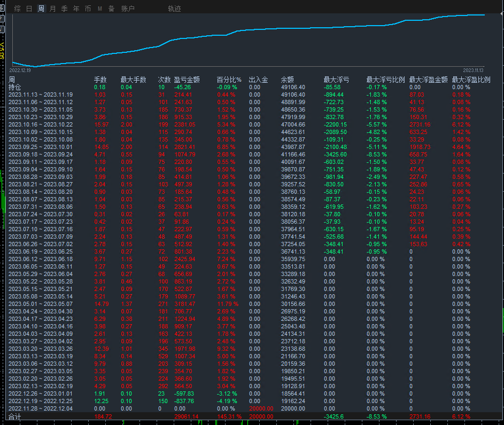504x425 pixels.
Task: Click the 最大浮亏 column header
Action: point(336,80)
